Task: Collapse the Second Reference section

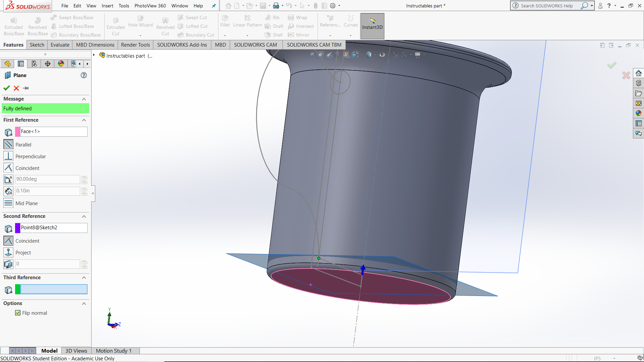Action: tap(84, 216)
